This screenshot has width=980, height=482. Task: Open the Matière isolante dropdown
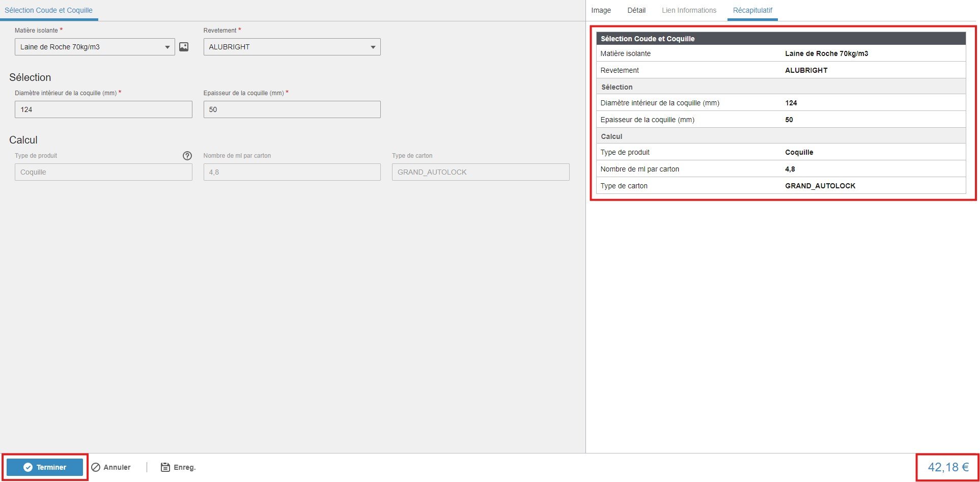point(94,47)
